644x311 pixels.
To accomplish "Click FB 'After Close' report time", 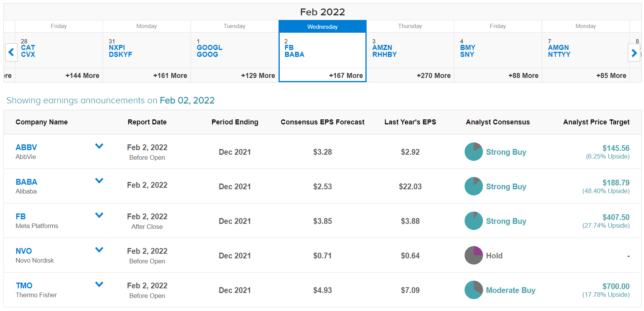I will 147,227.
